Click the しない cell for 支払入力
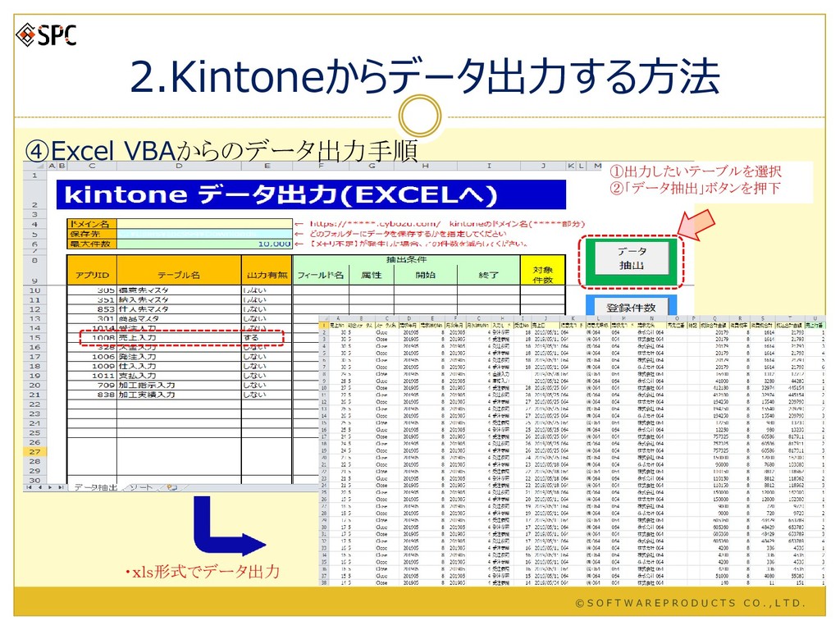This screenshot has height=630, width=840. click(x=267, y=376)
